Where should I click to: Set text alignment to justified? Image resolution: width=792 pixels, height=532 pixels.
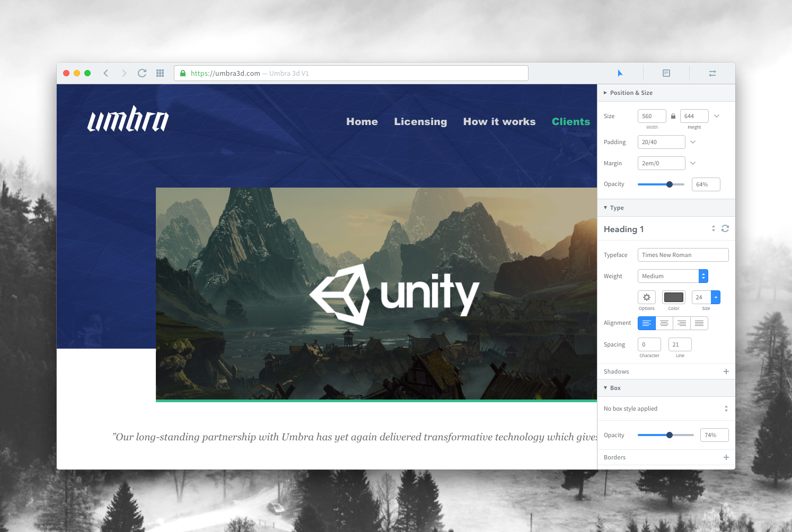click(x=699, y=323)
